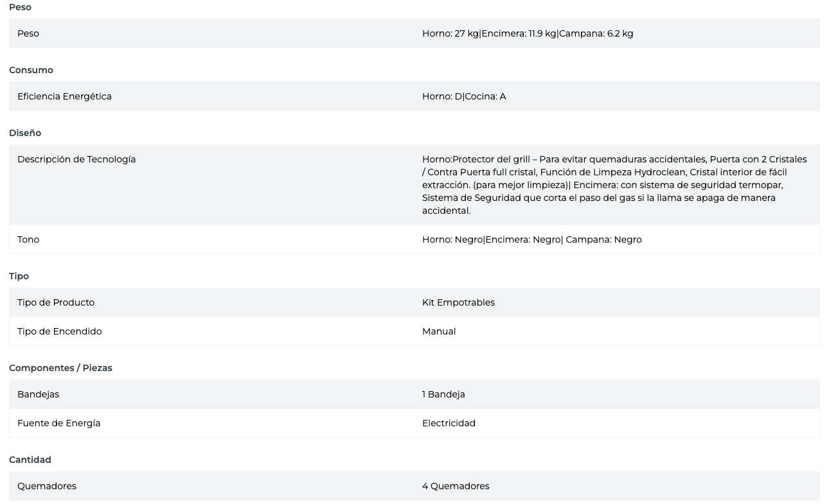
Task: Click the Tono row label
Action: pyautogui.click(x=28, y=239)
